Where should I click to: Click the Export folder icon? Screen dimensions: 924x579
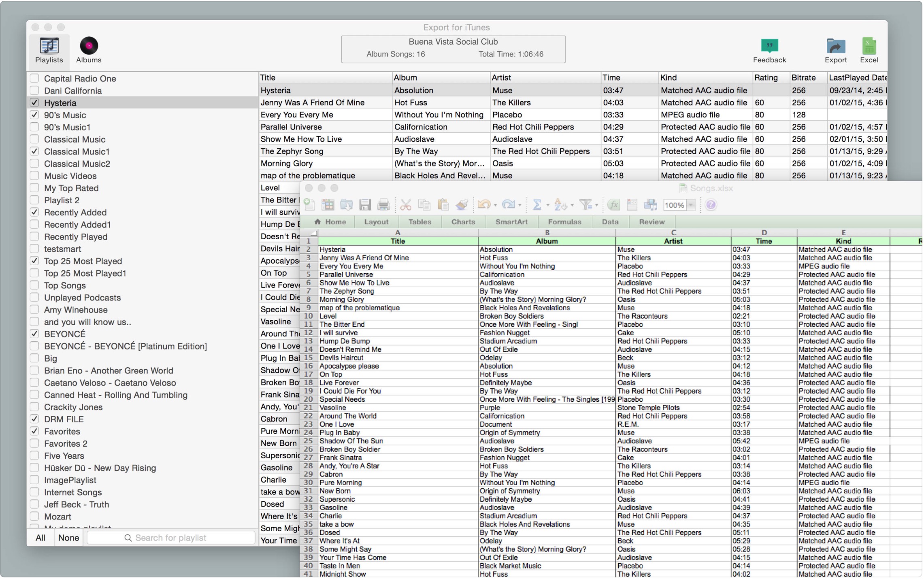point(835,46)
